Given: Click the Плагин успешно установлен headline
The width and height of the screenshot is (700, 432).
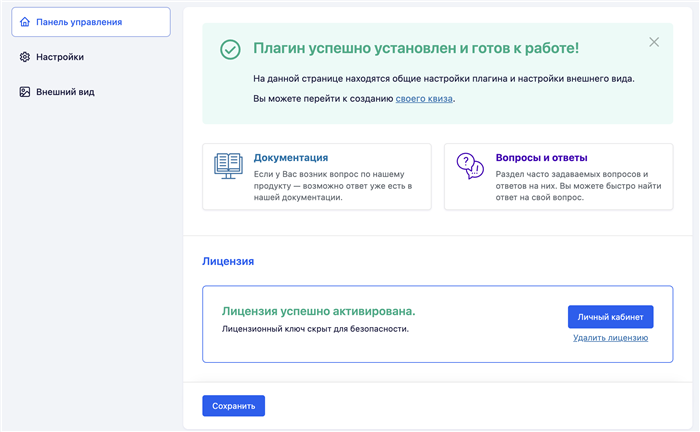Looking at the screenshot, I should coord(416,48).
